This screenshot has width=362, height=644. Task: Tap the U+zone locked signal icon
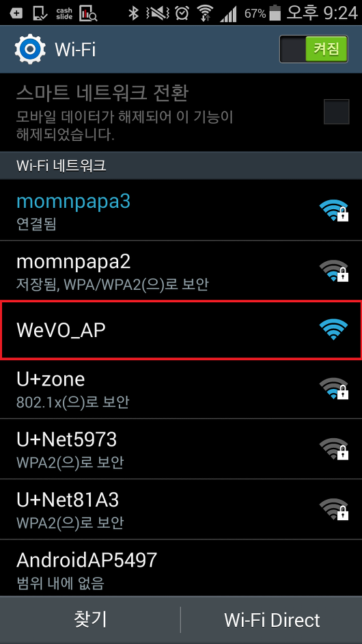tap(334, 389)
